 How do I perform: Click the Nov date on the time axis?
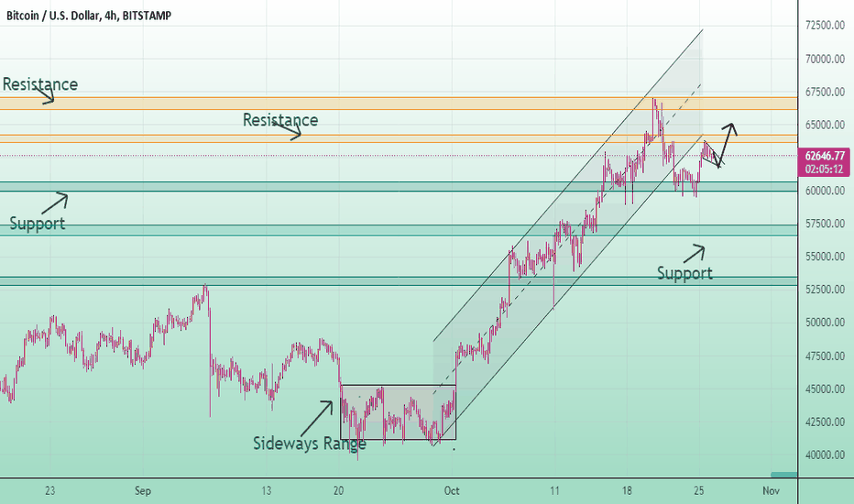[x=771, y=491]
